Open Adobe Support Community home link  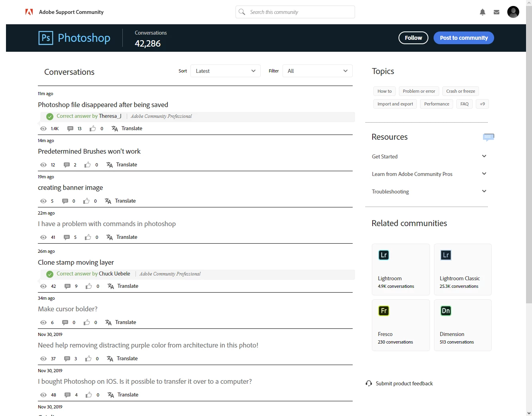71,12
